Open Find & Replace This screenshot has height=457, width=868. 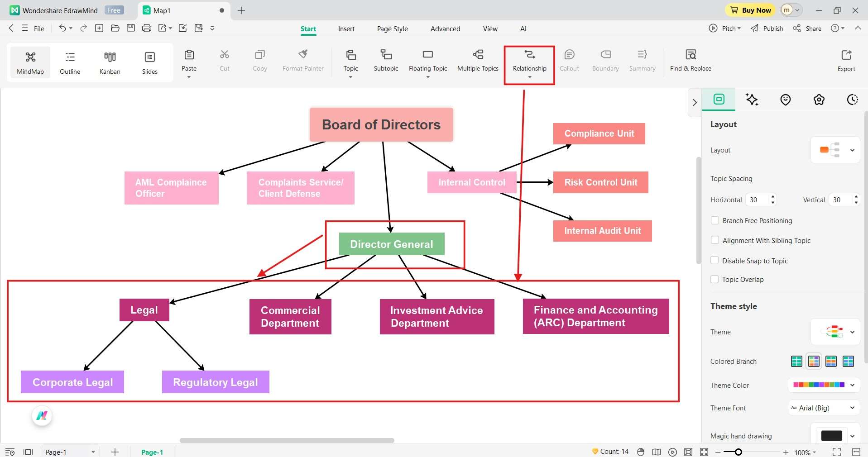(690, 61)
